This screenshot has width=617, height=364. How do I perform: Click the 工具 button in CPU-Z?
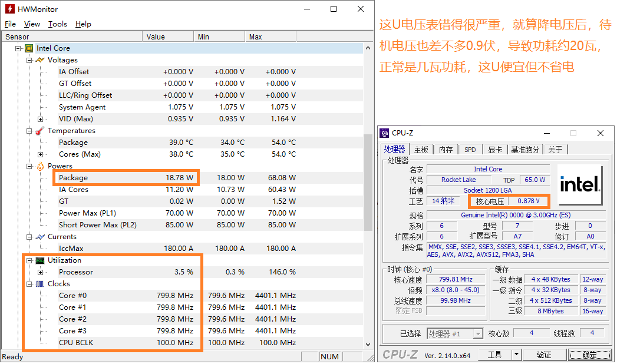(495, 355)
